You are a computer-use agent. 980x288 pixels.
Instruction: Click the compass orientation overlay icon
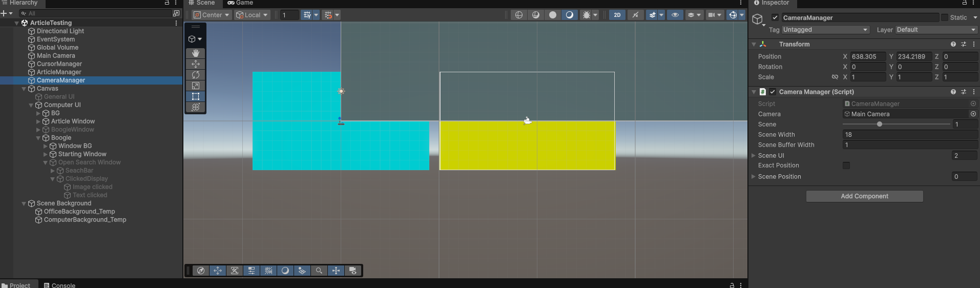(x=201, y=271)
